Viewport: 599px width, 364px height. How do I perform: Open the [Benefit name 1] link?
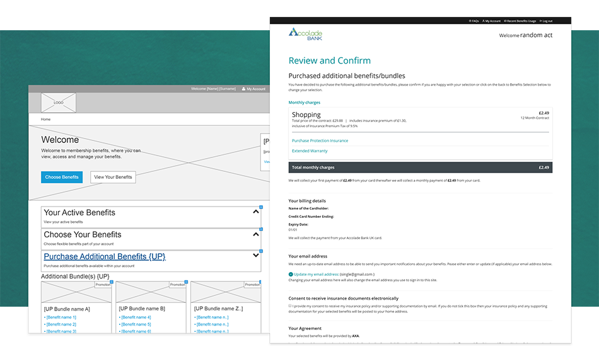(61, 317)
